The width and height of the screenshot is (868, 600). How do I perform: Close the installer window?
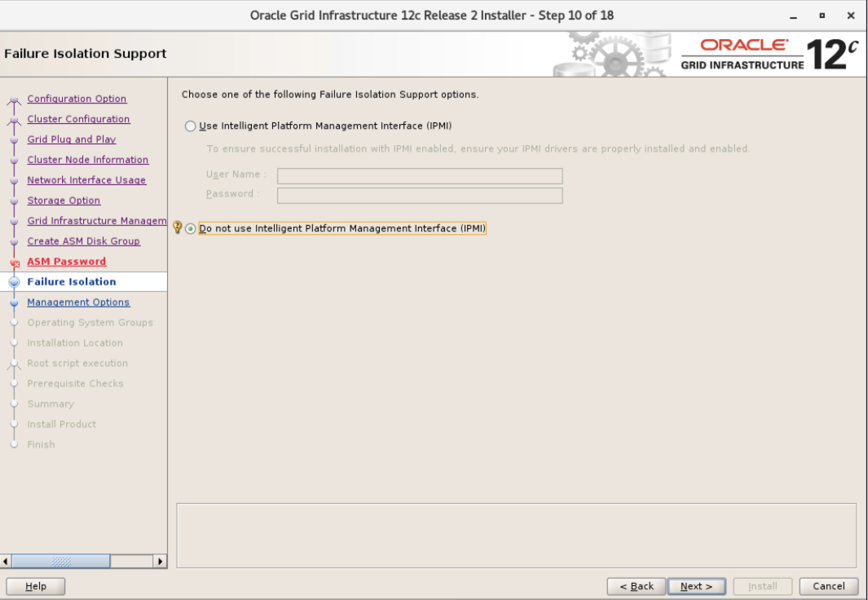[851, 15]
